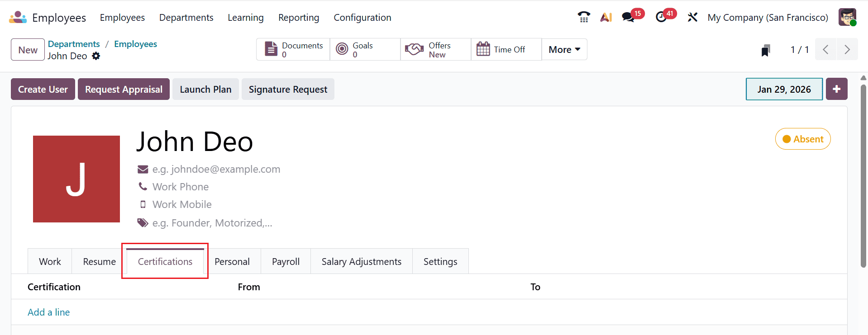Open the VoIP phone icon

pos(584,17)
